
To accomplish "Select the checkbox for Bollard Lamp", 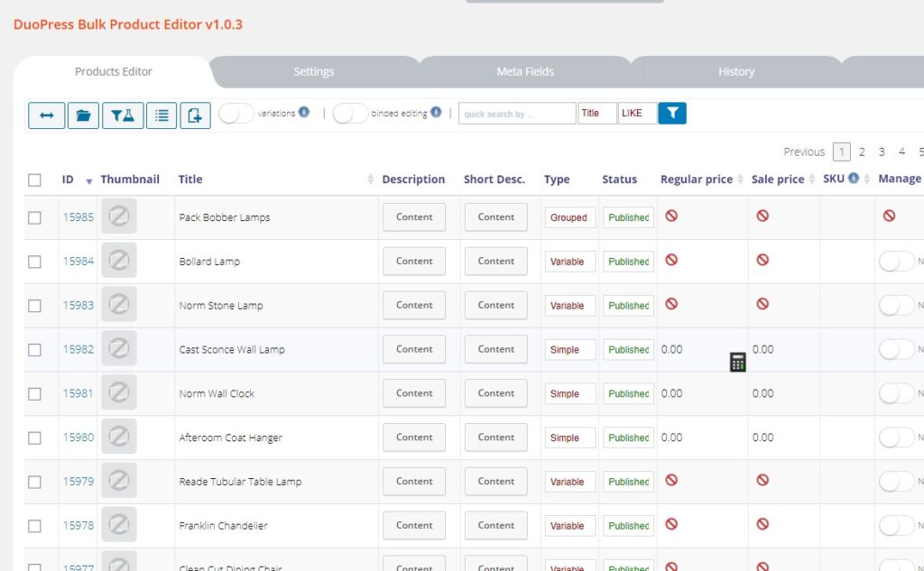I will click(35, 262).
